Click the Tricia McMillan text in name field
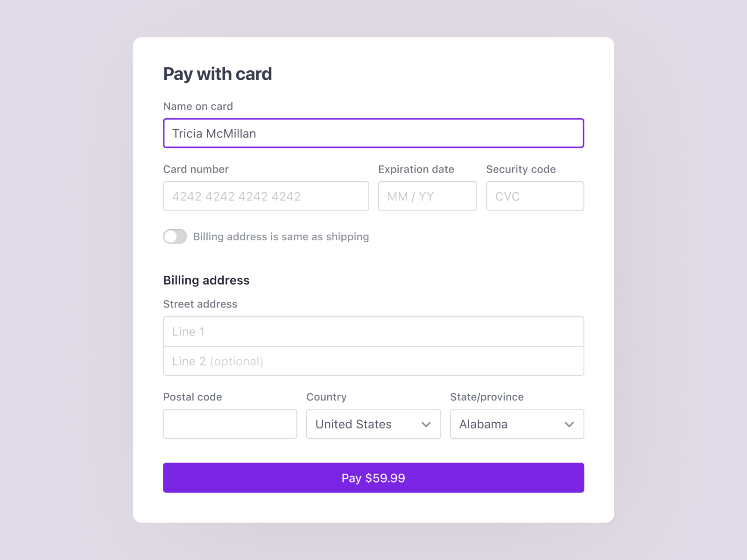Viewport: 747px width, 560px height. tap(213, 133)
